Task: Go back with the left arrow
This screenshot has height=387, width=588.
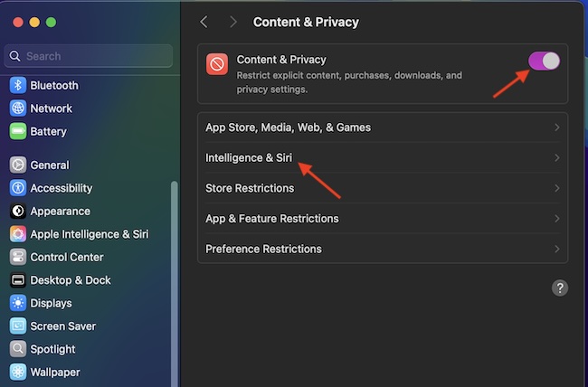Action: tap(204, 22)
